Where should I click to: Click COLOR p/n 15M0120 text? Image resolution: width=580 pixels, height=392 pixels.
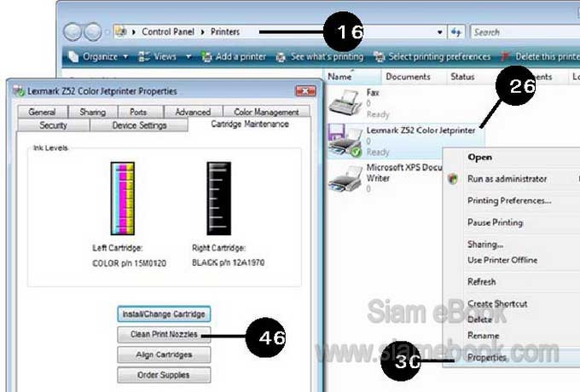129,263
